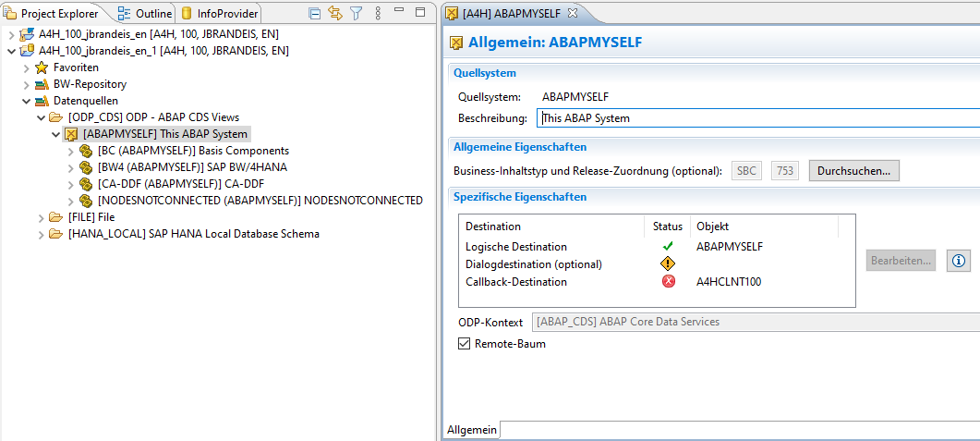
Task: Expand the CA-DDF node
Action: (71, 184)
